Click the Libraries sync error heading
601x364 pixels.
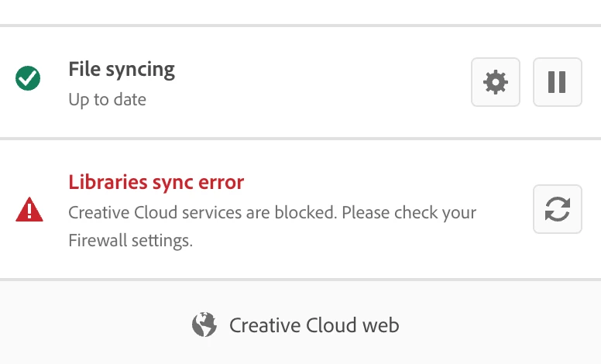156,182
